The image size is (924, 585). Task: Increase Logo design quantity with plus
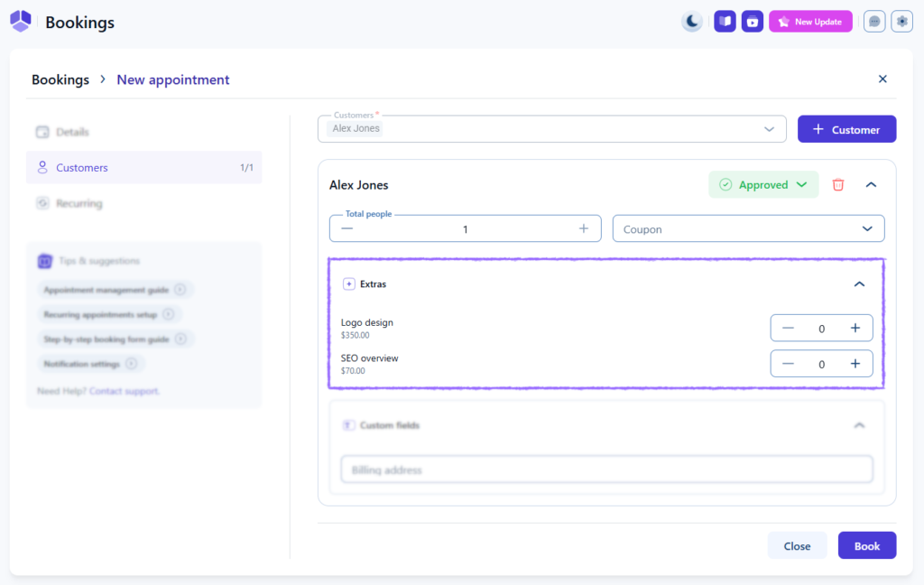[x=855, y=328]
